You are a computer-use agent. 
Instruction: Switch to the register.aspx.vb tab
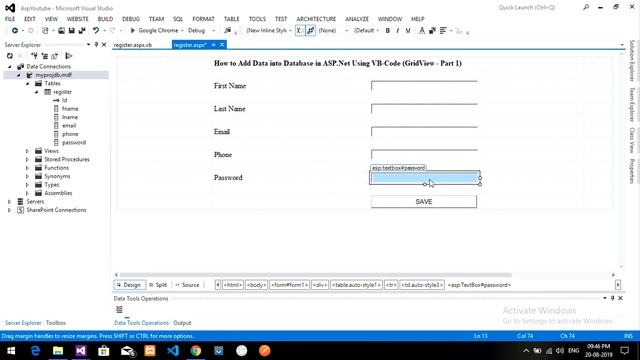pyautogui.click(x=133, y=45)
